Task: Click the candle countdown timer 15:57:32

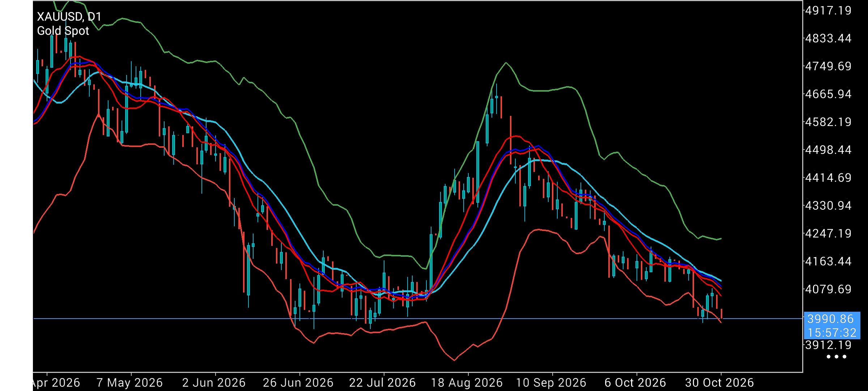Action: tap(832, 333)
